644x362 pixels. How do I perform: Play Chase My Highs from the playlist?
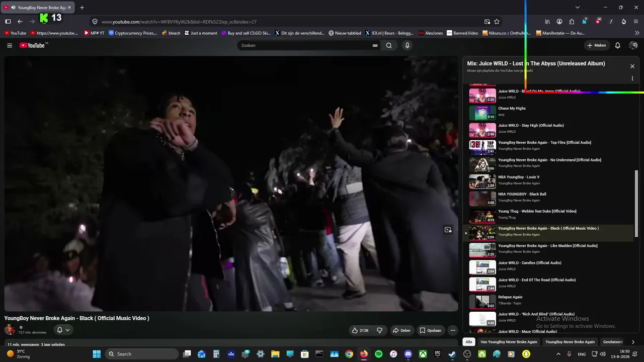point(548,113)
